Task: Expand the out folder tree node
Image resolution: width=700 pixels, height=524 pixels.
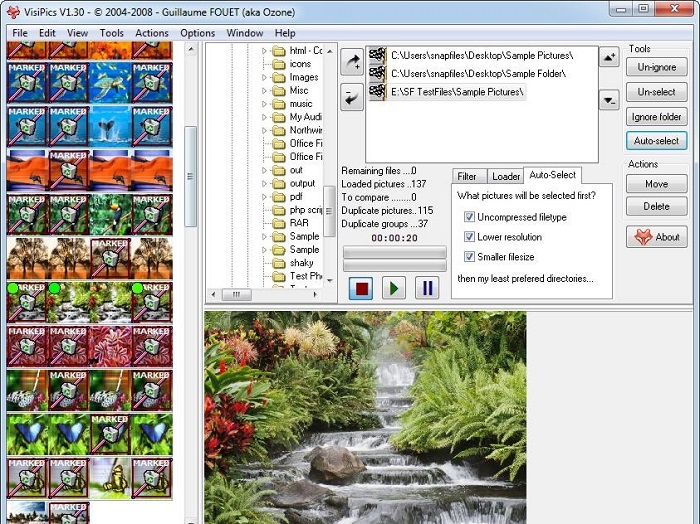Action: click(x=264, y=171)
